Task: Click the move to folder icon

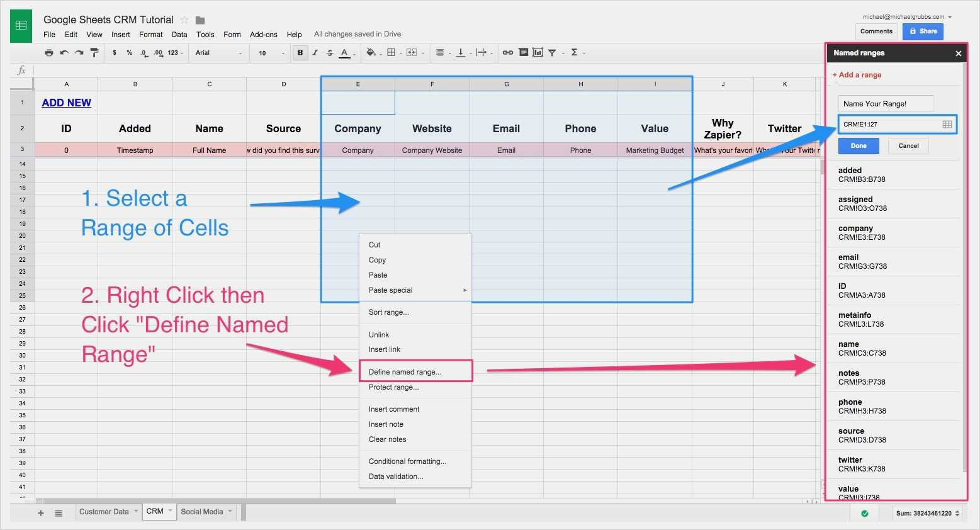Action: tap(200, 20)
